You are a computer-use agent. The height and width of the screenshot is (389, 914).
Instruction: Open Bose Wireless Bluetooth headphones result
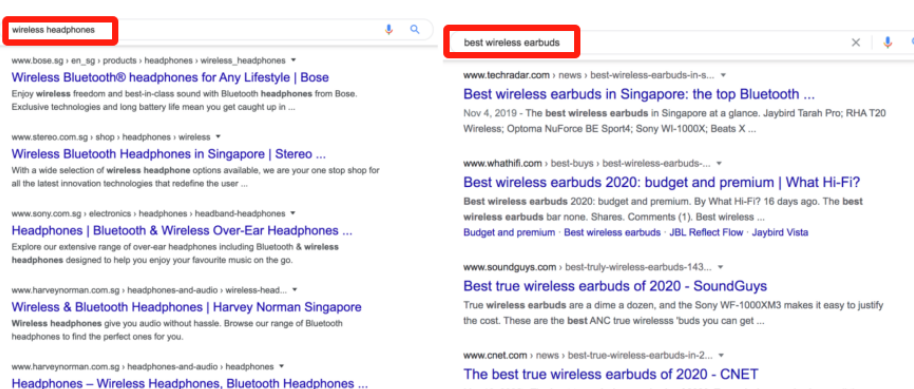[x=170, y=78]
